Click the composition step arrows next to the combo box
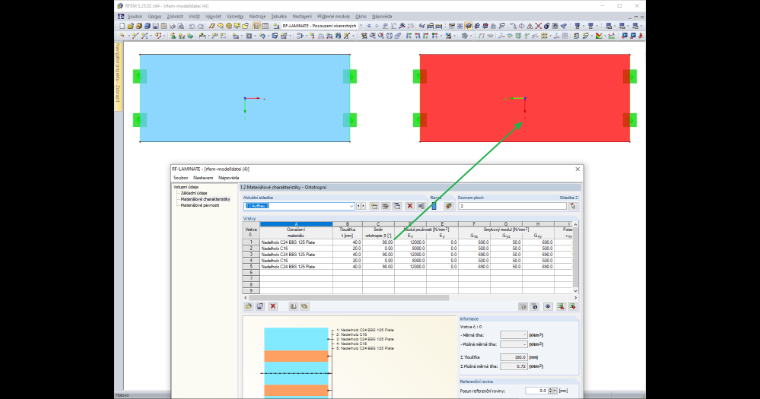This screenshot has height=399, width=760. (361, 206)
